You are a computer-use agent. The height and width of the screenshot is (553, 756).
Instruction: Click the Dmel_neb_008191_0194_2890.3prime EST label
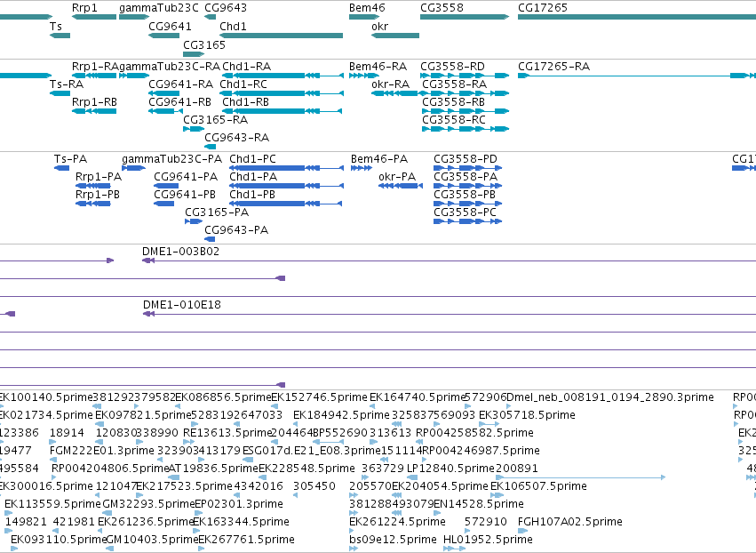[x=610, y=397]
